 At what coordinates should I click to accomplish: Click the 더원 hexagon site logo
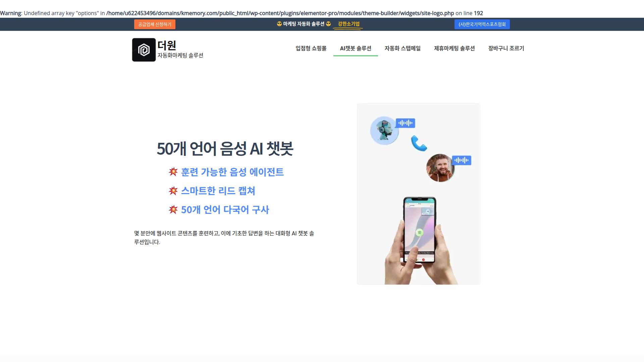coord(144,50)
